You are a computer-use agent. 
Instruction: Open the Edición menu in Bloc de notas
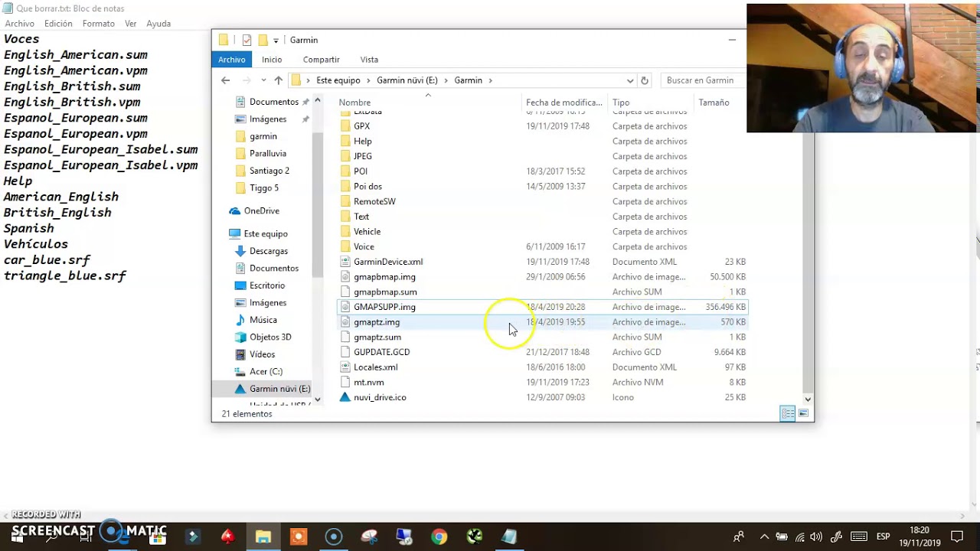click(58, 24)
